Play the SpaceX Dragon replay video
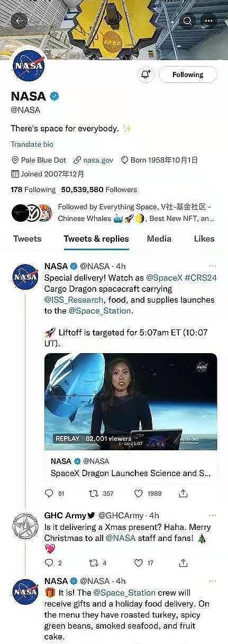The width and height of the screenshot is (228, 644). (131, 402)
